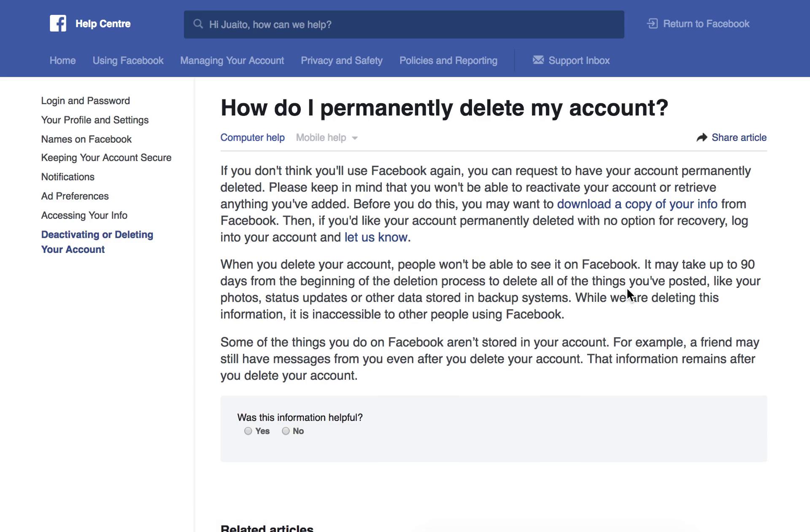
Task: Click 'Was this information helpful?' text
Action: (x=300, y=417)
